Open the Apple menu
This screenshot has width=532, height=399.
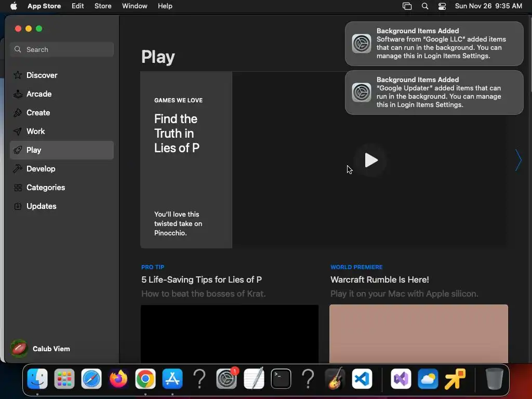[x=14, y=6]
